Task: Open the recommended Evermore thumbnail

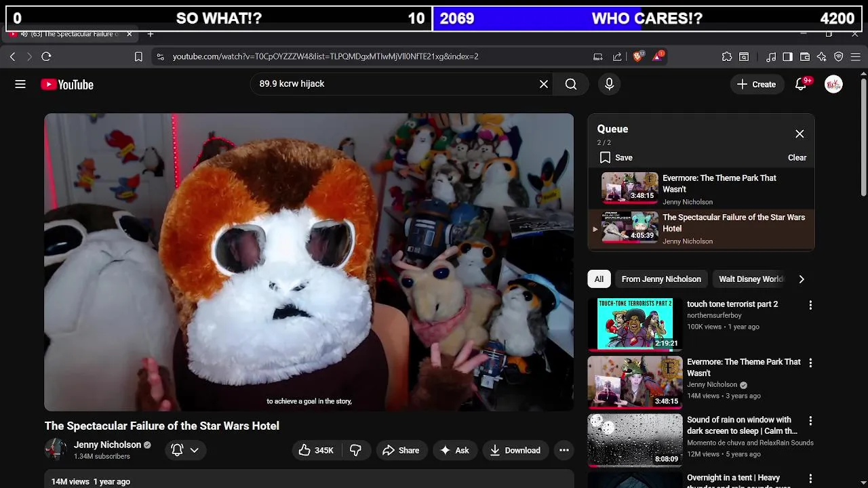Action: (635, 382)
